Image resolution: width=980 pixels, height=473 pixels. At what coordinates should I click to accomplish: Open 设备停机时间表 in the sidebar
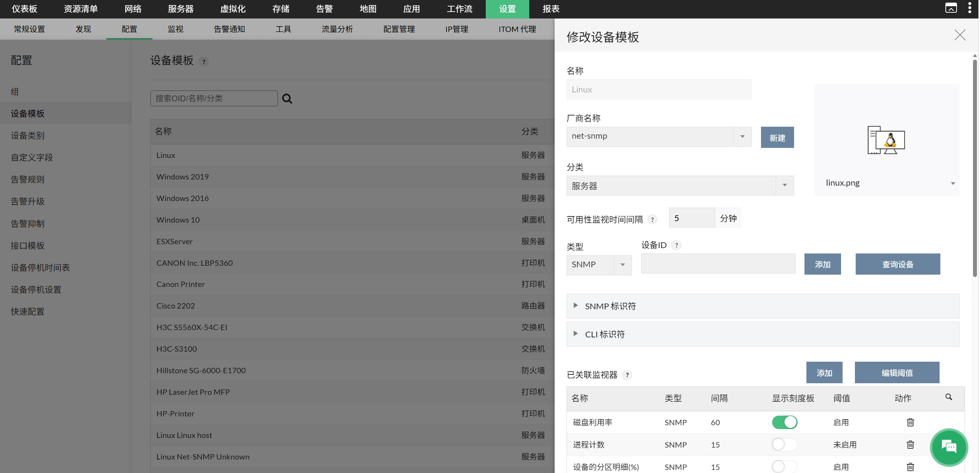click(x=40, y=267)
